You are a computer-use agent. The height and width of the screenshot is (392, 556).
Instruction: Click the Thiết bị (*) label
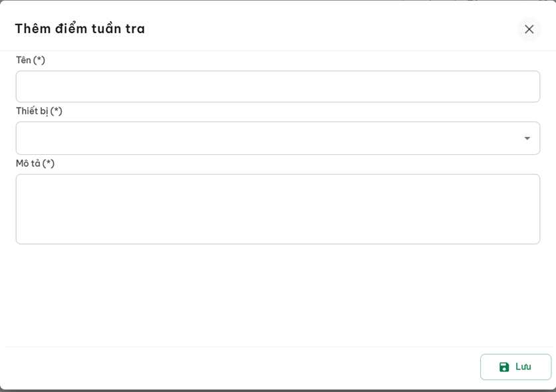point(39,111)
